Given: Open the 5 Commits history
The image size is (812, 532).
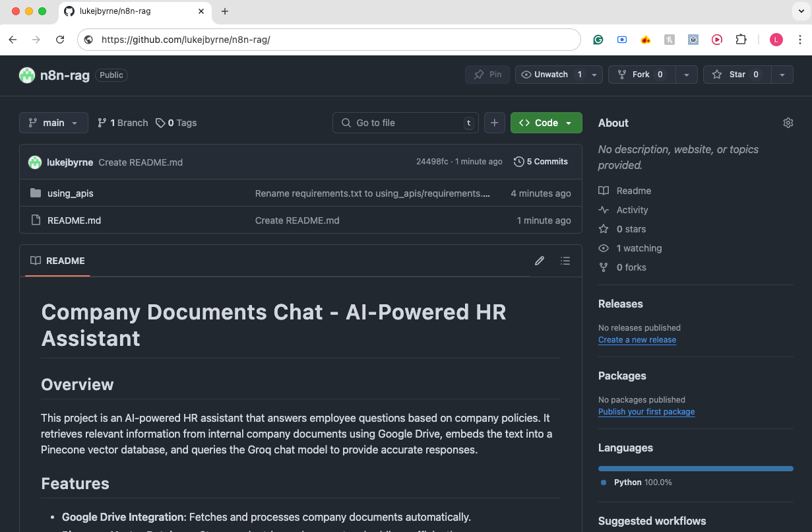Looking at the screenshot, I should (x=541, y=162).
